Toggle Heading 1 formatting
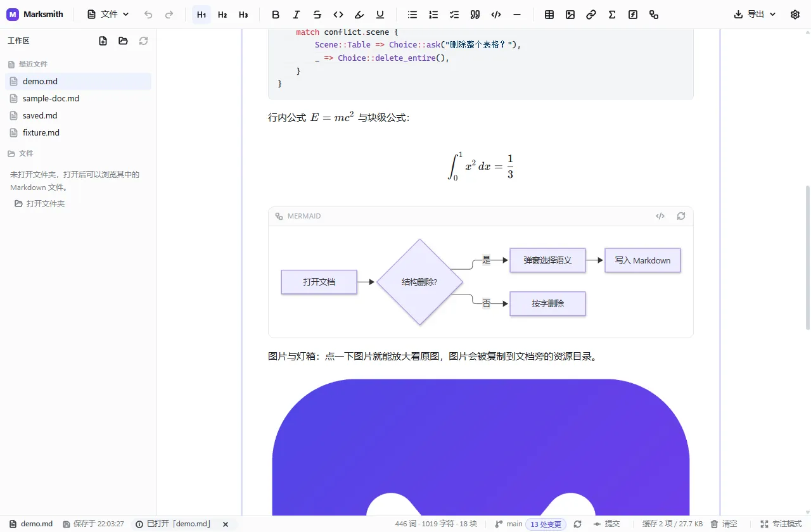This screenshot has width=811, height=532. pyautogui.click(x=201, y=15)
